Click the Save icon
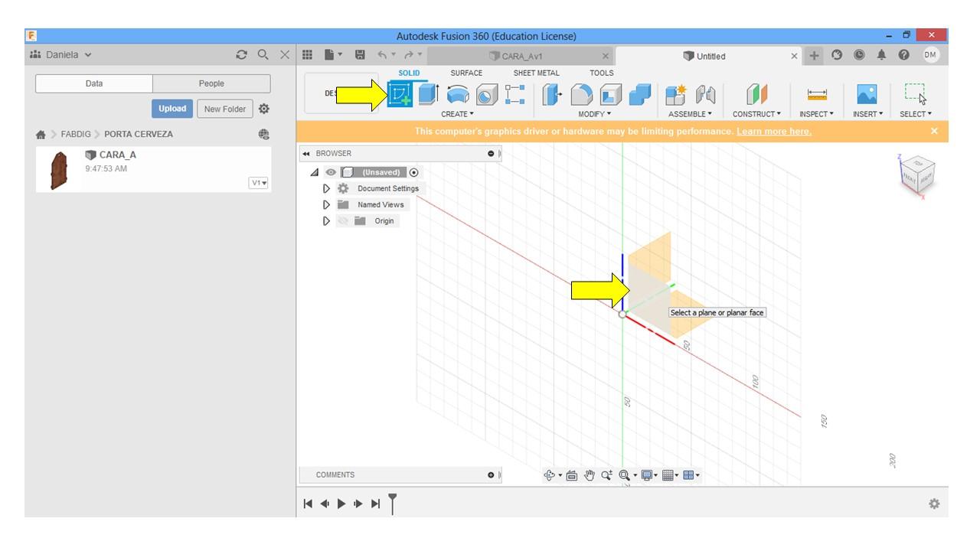980x551 pixels. coord(360,55)
